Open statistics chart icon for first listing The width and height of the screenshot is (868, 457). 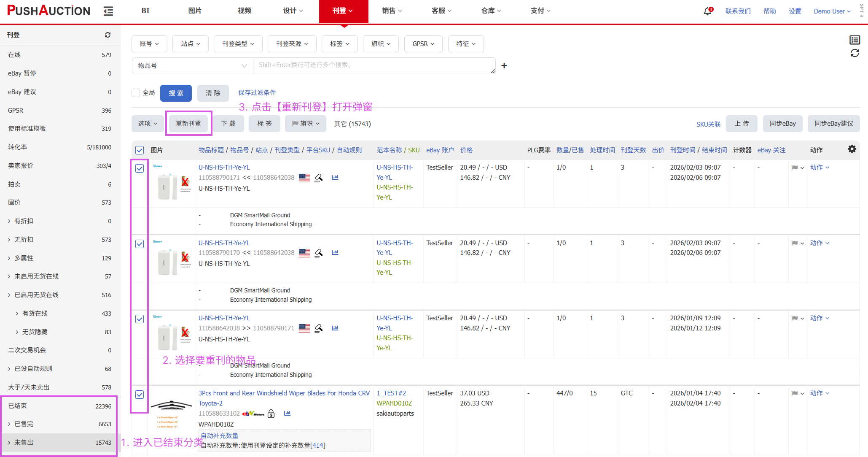[x=335, y=178]
